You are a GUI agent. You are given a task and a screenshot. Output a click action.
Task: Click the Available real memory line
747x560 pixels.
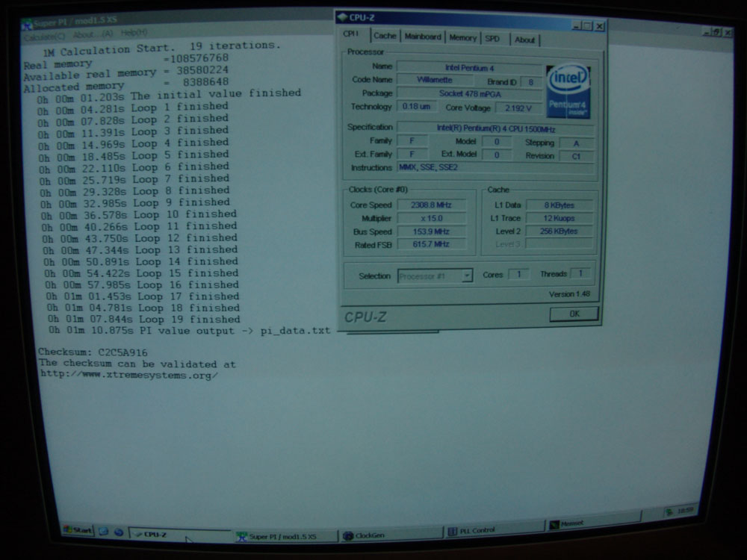coord(125,73)
